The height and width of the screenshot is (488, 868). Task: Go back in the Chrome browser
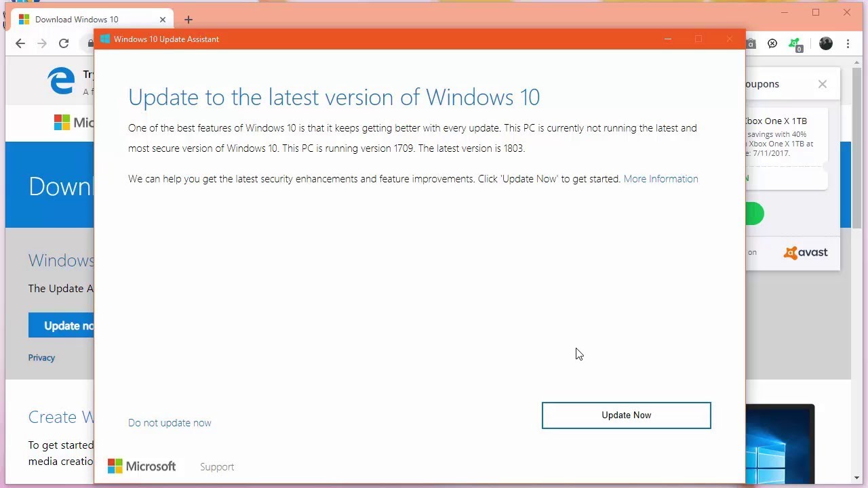click(x=20, y=43)
